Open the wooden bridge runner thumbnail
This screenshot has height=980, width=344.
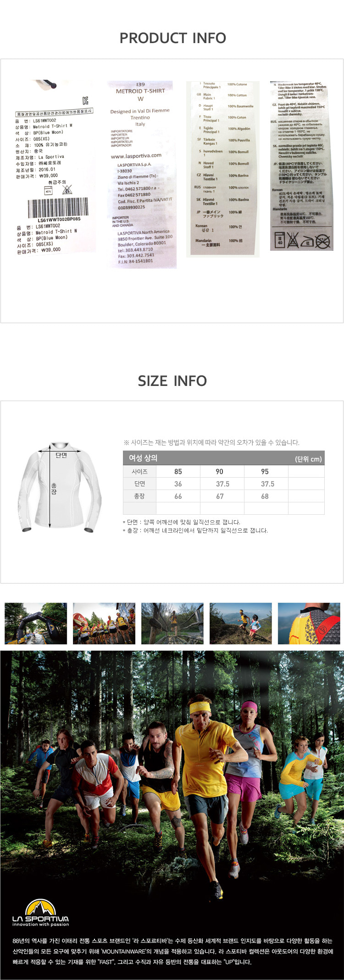tap(172, 623)
